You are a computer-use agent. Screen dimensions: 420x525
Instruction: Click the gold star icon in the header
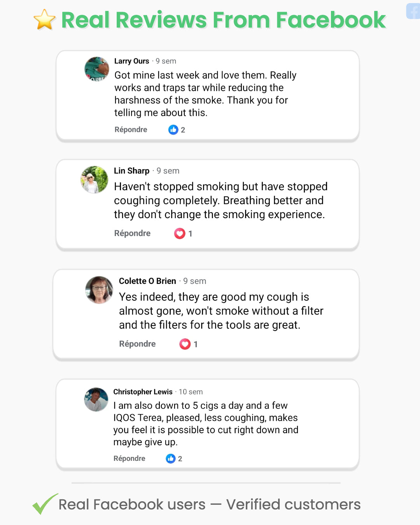[45, 19]
